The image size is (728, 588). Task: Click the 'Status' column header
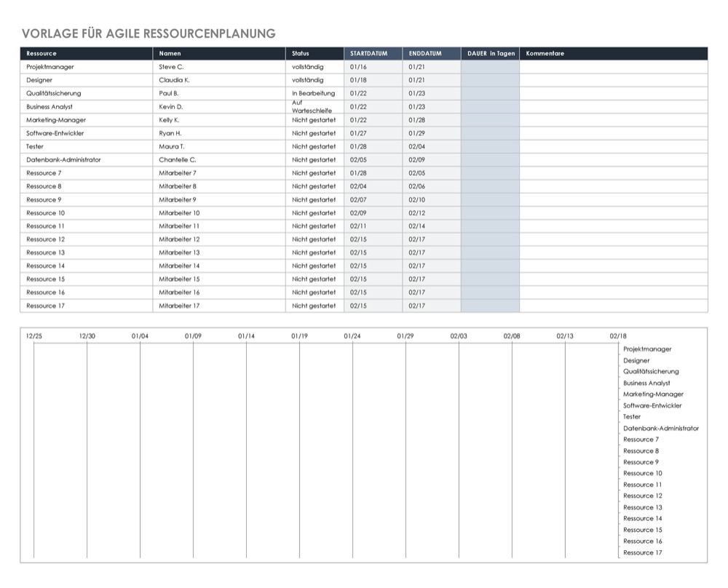[x=314, y=53]
